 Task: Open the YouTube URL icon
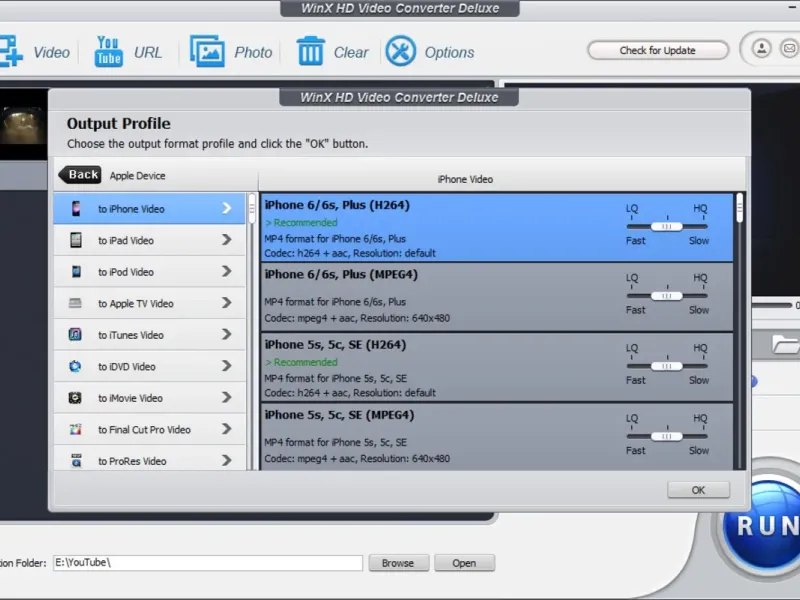click(x=108, y=51)
